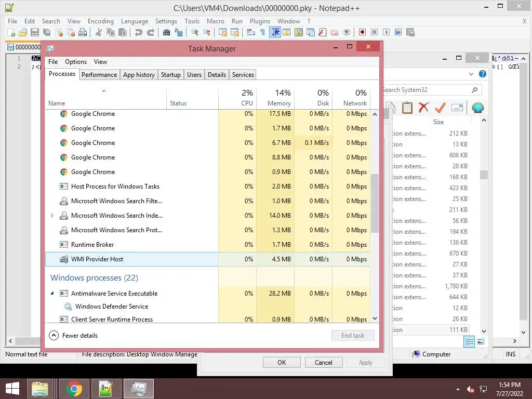Click the Rename icon in Explorer toolbar
Image resolution: width=532 pixels, height=399 pixels.
click(457, 108)
